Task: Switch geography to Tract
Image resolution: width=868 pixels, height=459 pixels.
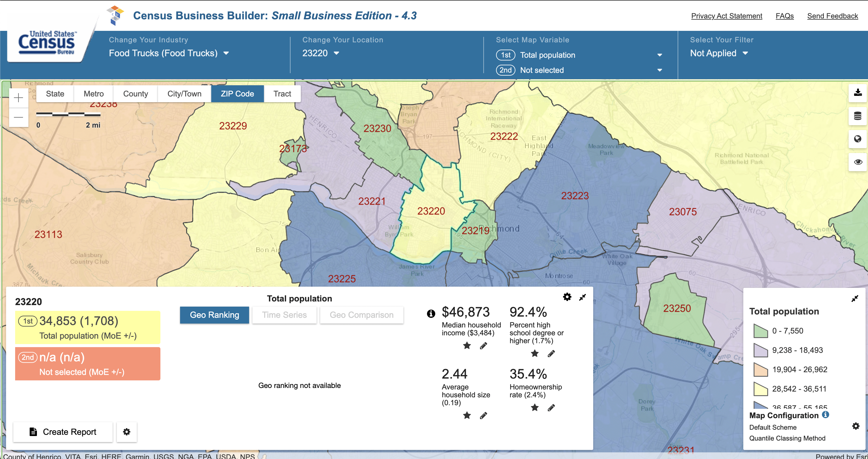Action: [282, 94]
